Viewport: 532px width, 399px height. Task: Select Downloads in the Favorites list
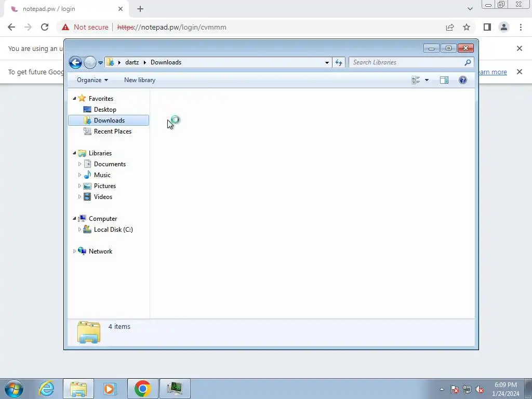(109, 121)
